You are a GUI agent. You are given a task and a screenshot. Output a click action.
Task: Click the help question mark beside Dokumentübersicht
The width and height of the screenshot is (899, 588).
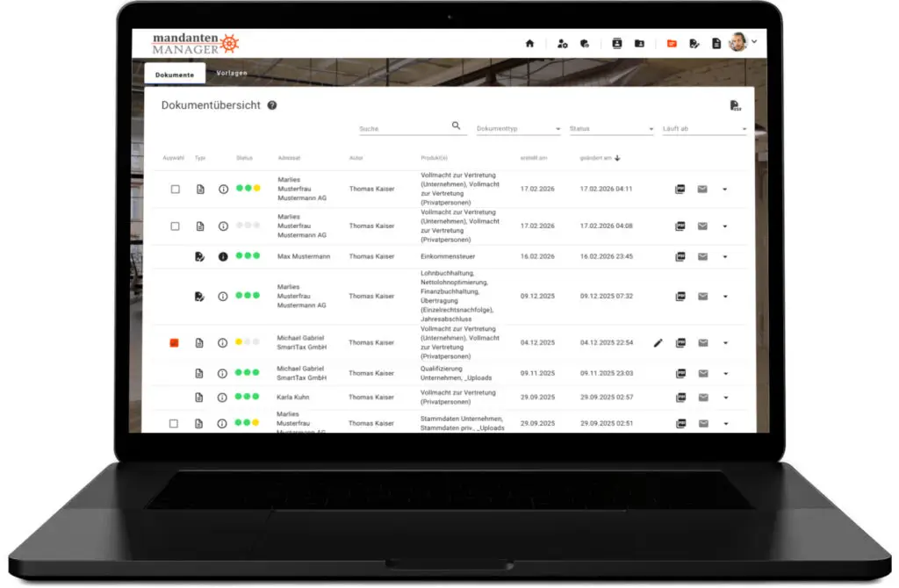[272, 105]
